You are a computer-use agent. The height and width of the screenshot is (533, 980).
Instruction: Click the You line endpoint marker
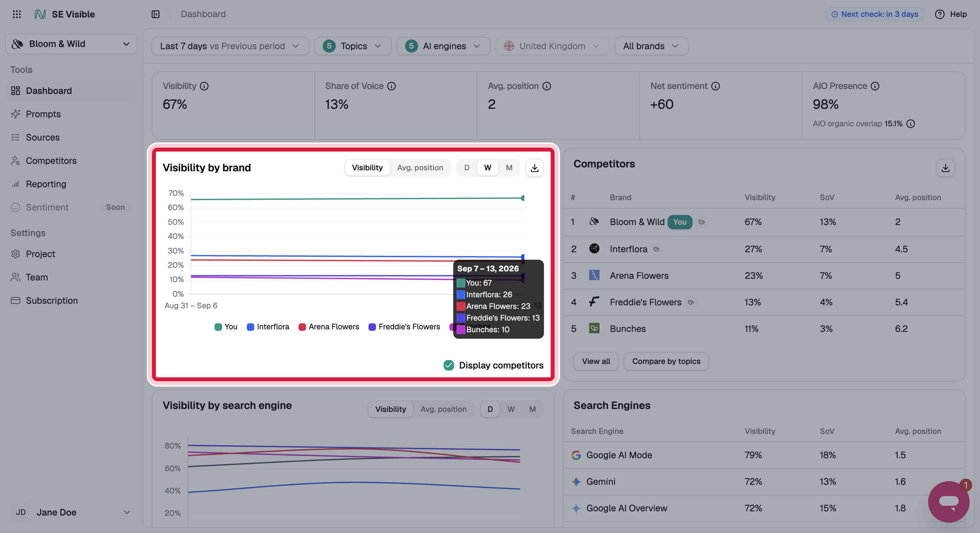[523, 198]
